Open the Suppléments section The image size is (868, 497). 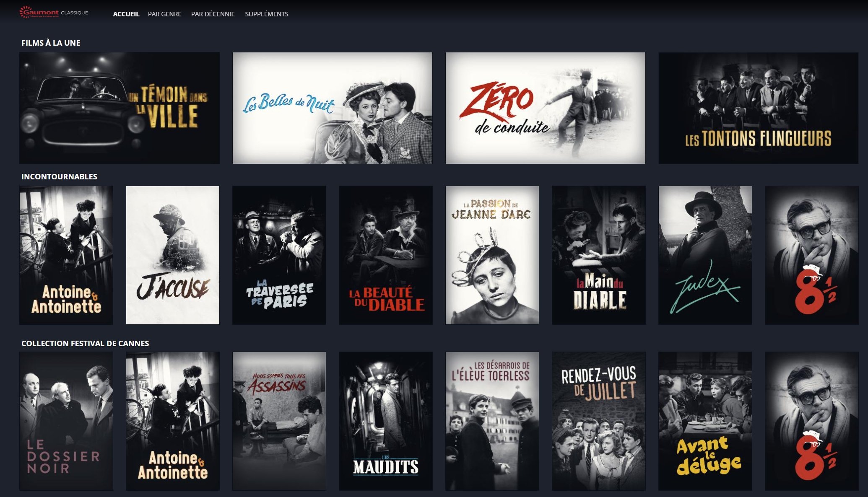(266, 14)
